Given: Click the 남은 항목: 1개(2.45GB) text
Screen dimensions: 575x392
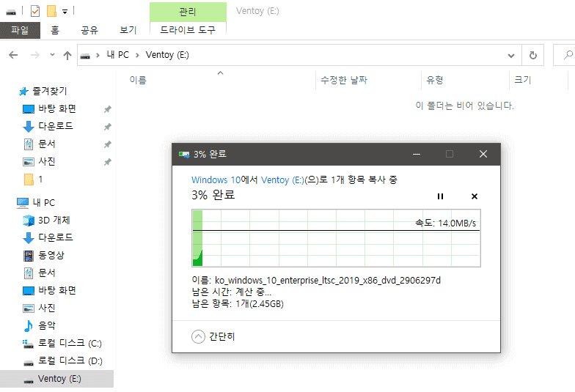Looking at the screenshot, I should click(x=238, y=303).
